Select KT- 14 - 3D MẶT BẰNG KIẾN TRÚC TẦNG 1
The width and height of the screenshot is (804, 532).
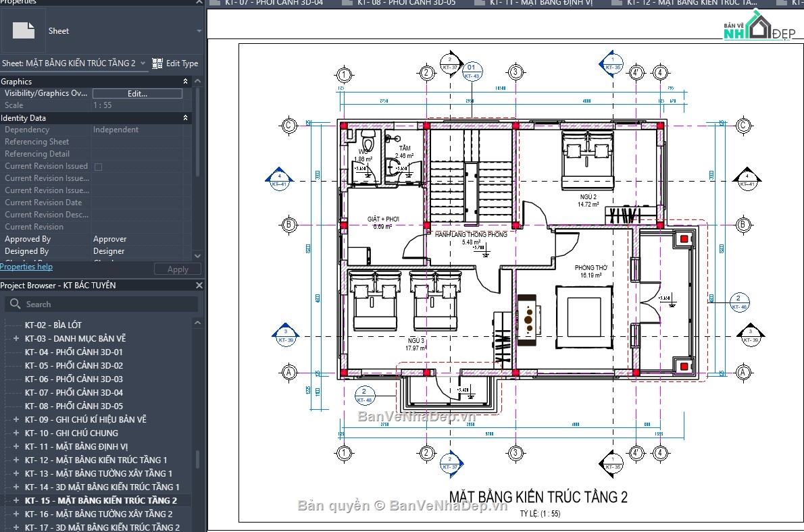point(102,487)
